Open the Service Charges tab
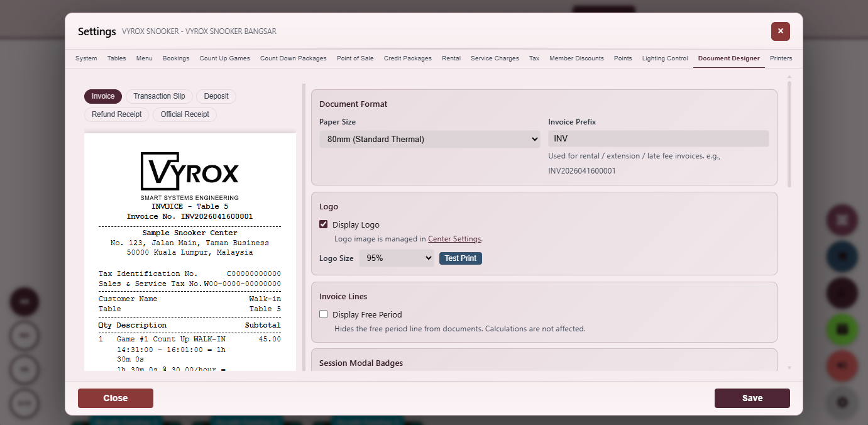 pos(495,58)
